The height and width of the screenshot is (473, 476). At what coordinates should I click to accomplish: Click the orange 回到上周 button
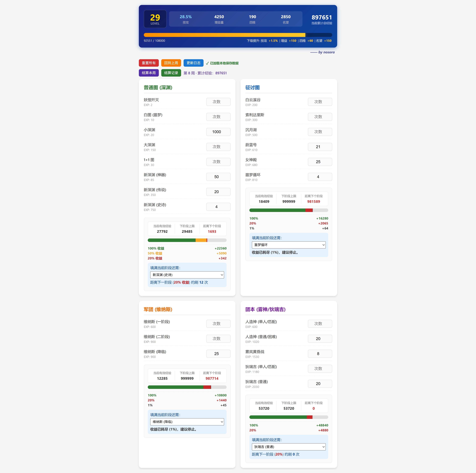point(171,63)
